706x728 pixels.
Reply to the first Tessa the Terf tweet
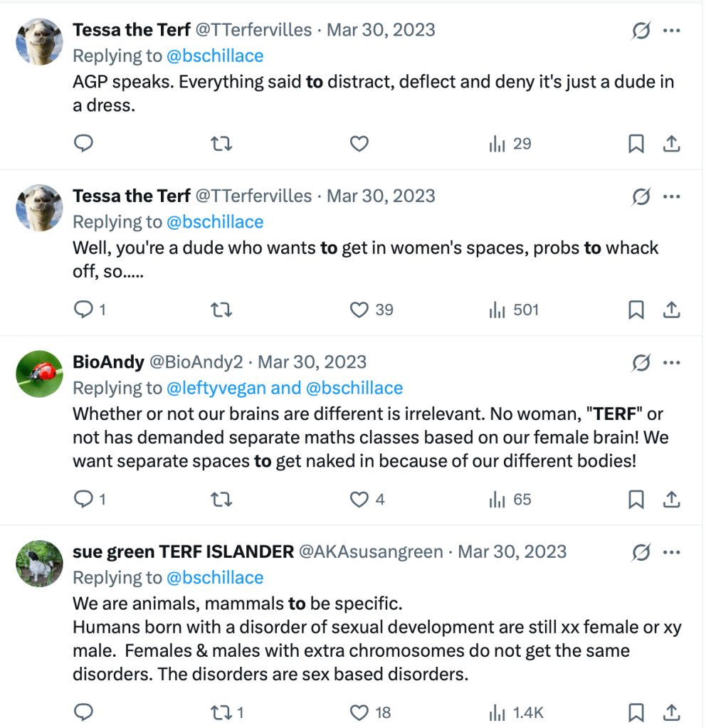[x=84, y=144]
